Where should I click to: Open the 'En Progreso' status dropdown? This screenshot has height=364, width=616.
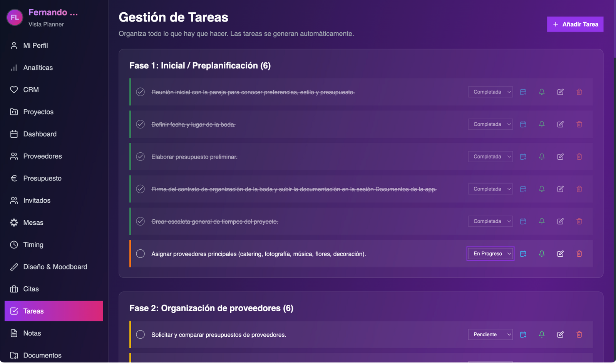tap(490, 254)
